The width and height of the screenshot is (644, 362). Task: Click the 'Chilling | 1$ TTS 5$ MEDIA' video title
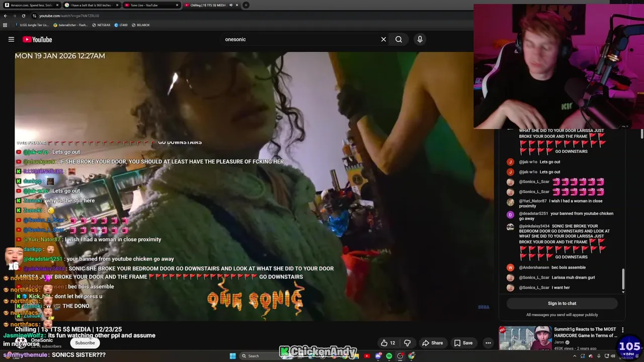coord(68,329)
